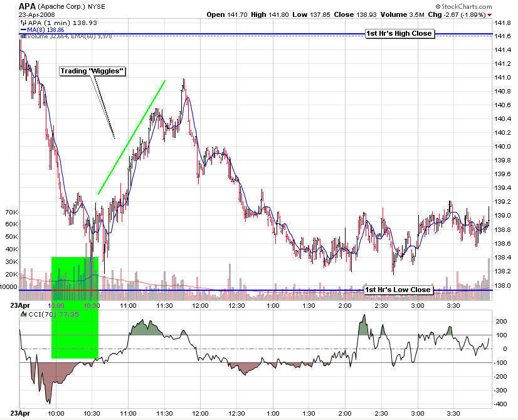This screenshot has height=420, width=518.
Task: Click the -200 level on the CCI axis
Action: (x=500, y=377)
